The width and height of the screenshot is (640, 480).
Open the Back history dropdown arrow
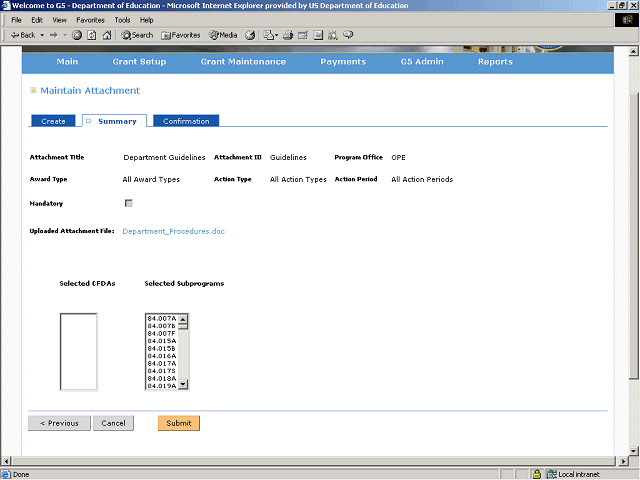coord(42,35)
